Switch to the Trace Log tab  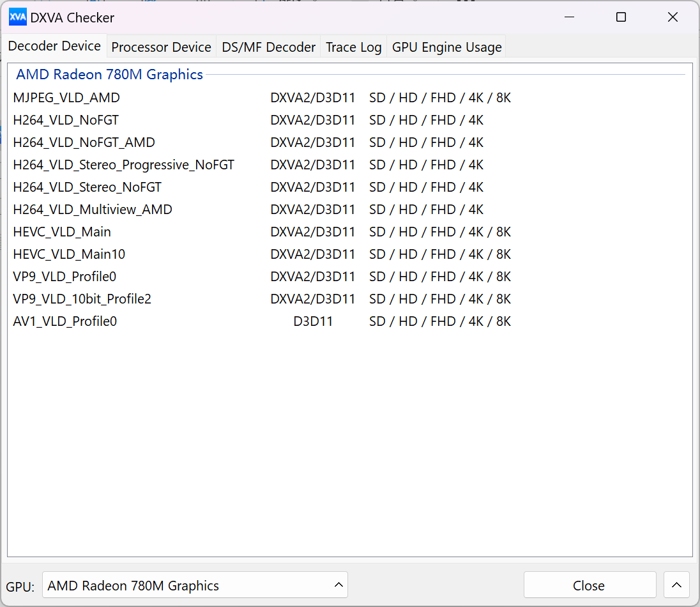(x=354, y=47)
